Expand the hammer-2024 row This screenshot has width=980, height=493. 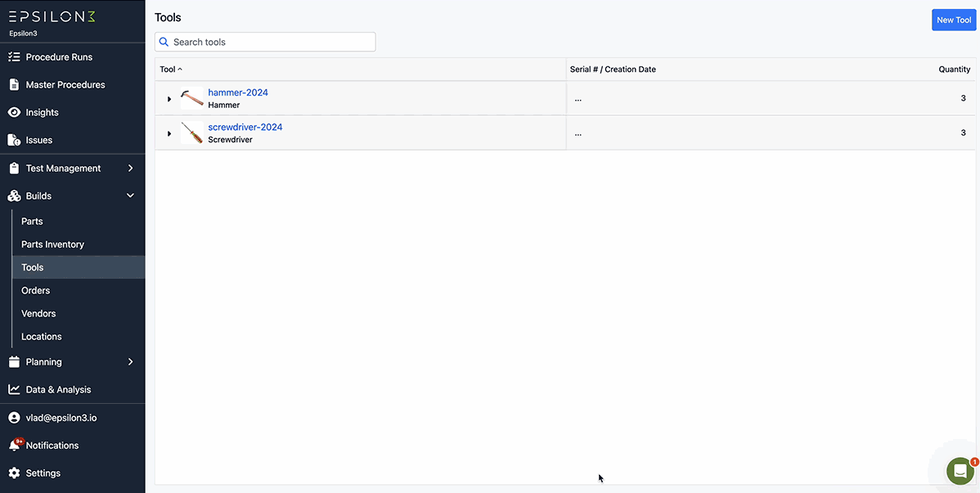(x=169, y=98)
